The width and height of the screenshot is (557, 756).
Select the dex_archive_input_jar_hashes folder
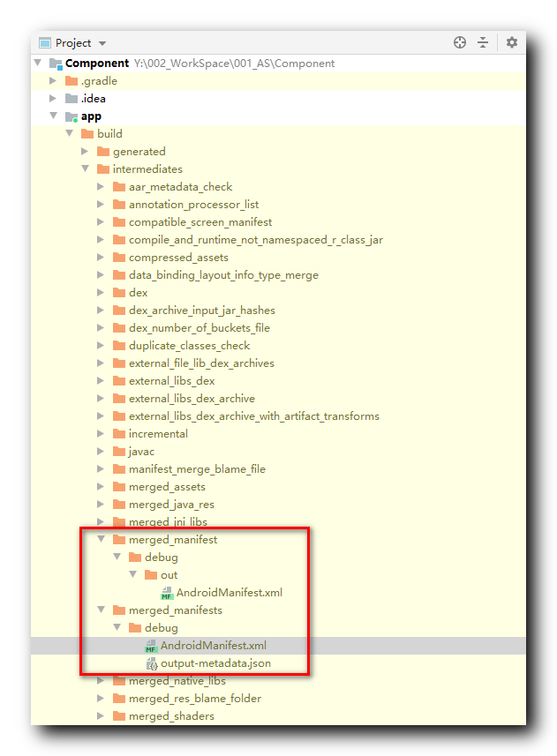(x=201, y=310)
